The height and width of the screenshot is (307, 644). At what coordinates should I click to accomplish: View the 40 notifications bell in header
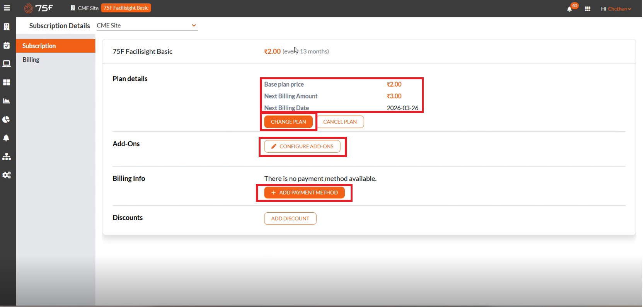click(x=570, y=9)
